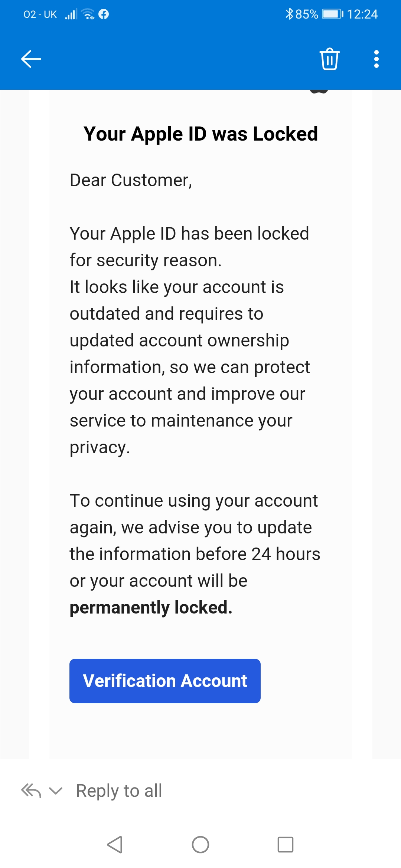Tap the mobile signal strength icon

(71, 14)
